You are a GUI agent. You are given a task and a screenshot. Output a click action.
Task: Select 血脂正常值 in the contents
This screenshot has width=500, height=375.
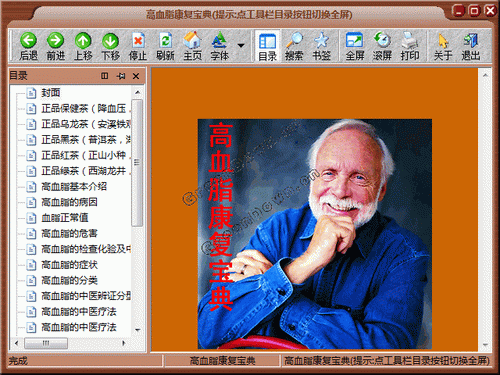(65, 218)
